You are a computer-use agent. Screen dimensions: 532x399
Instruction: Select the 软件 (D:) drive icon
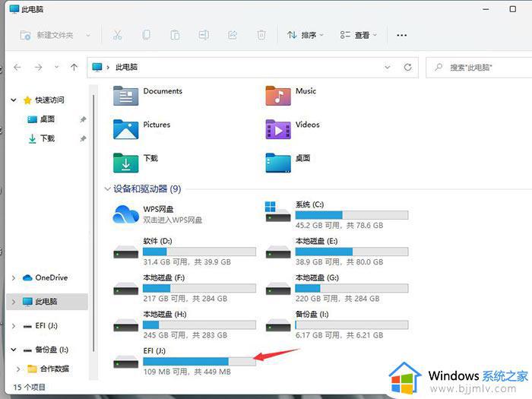pyautogui.click(x=125, y=252)
